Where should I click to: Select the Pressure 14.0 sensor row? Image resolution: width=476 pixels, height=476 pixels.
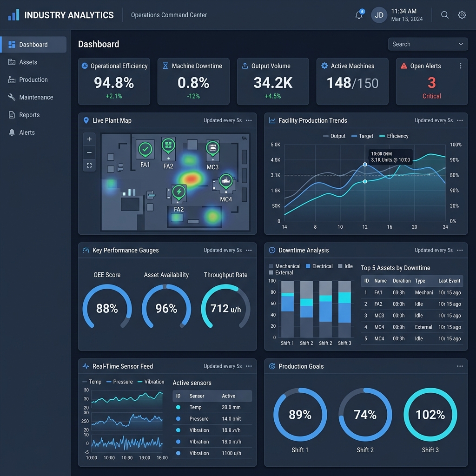tap(212, 419)
